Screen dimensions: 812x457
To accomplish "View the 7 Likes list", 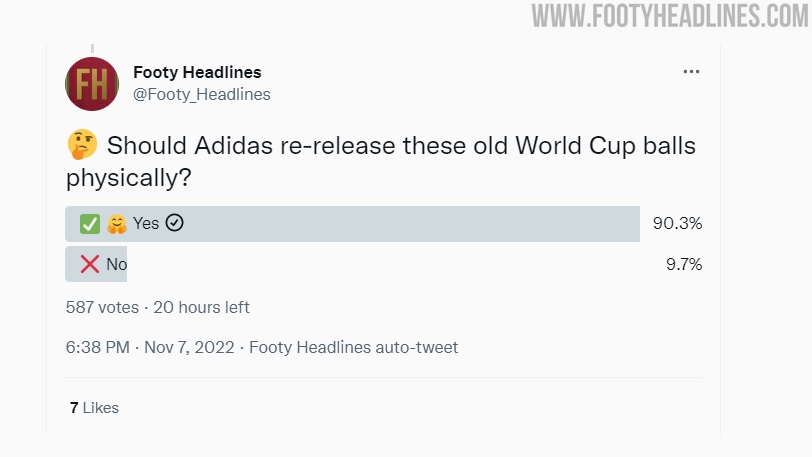I will [x=94, y=408].
